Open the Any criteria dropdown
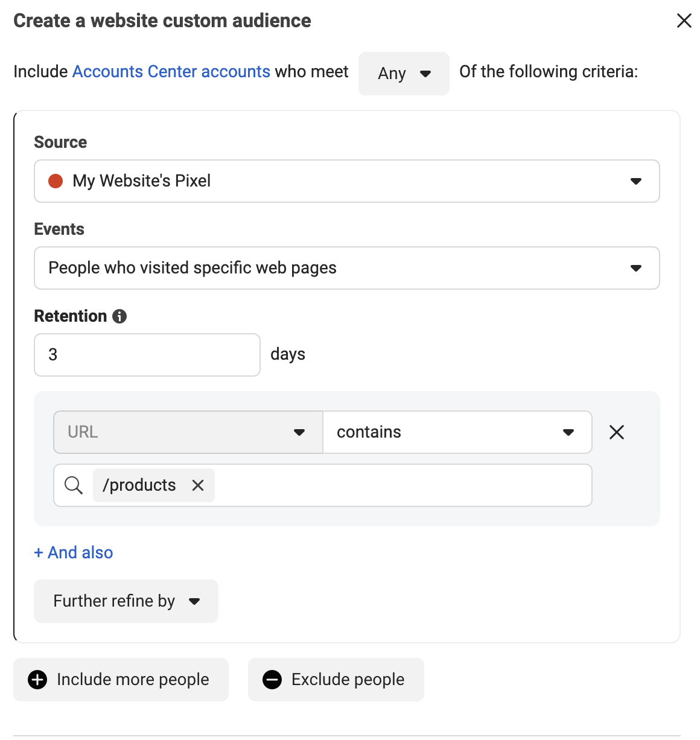This screenshot has width=700, height=740. [x=404, y=74]
